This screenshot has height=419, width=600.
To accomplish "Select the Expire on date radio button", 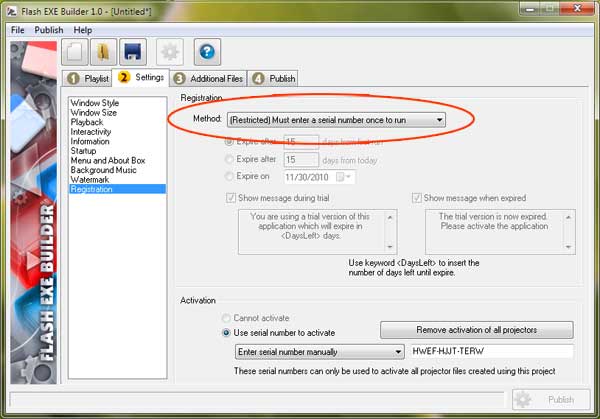I will click(x=229, y=176).
